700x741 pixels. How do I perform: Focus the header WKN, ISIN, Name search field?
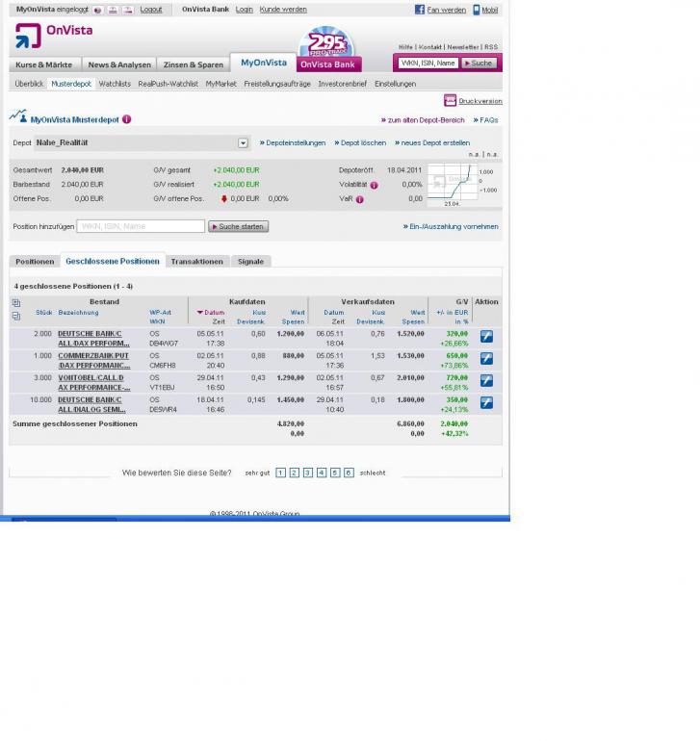tap(428, 63)
